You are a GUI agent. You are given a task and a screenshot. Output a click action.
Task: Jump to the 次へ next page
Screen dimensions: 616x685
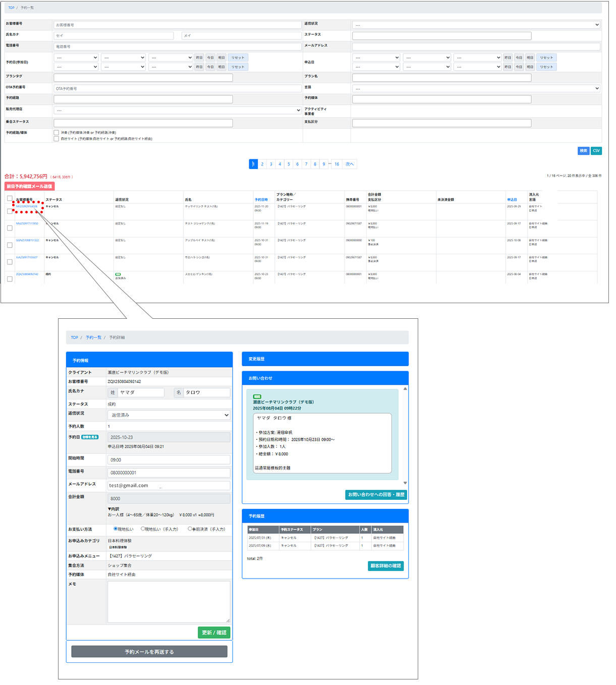click(349, 164)
